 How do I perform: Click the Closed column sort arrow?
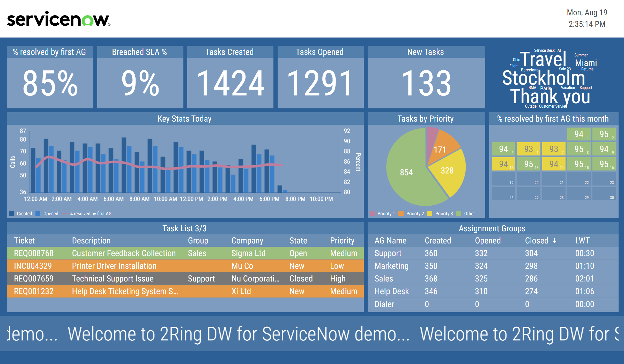click(554, 241)
